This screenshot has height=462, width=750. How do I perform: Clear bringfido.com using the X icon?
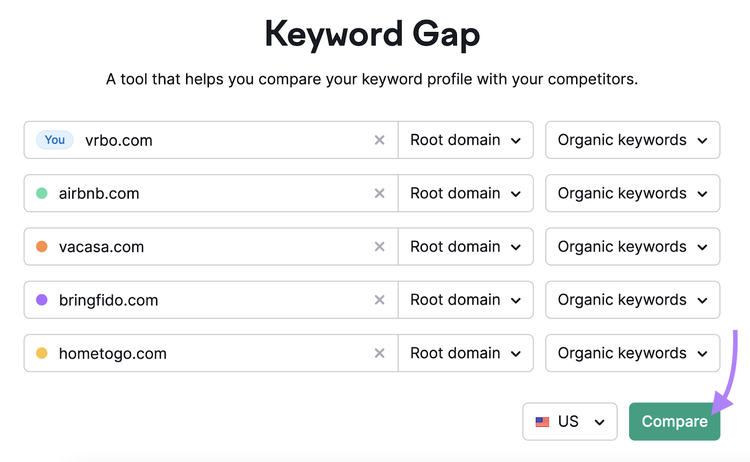[379, 300]
